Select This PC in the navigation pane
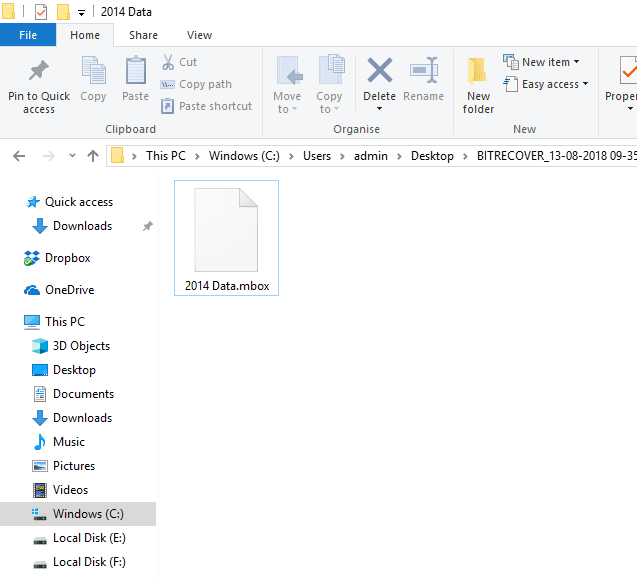The height and width of the screenshot is (579, 637). click(x=65, y=322)
